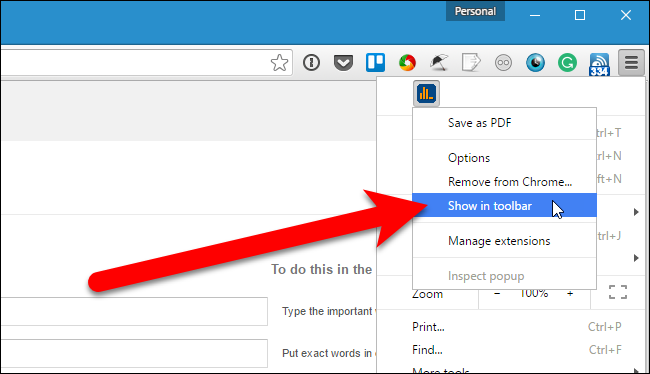
Task: Minimize the Chrome window
Action: 535,15
